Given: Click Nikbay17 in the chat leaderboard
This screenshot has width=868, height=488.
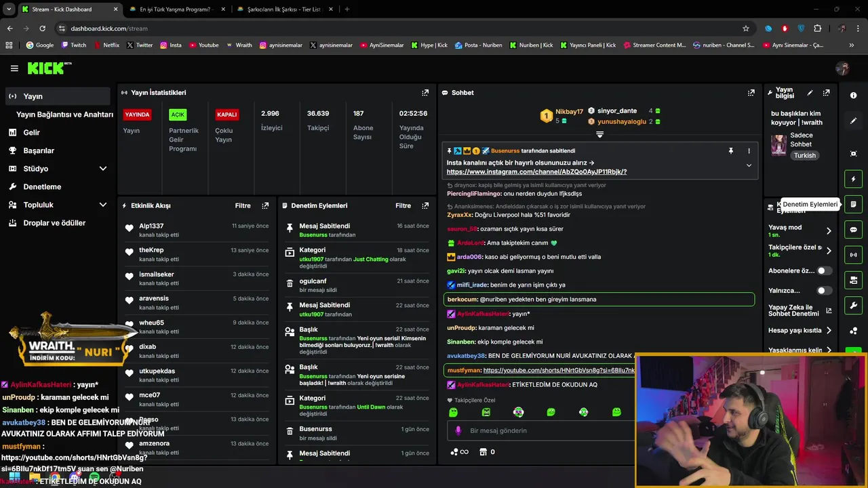Looking at the screenshot, I should 569,111.
